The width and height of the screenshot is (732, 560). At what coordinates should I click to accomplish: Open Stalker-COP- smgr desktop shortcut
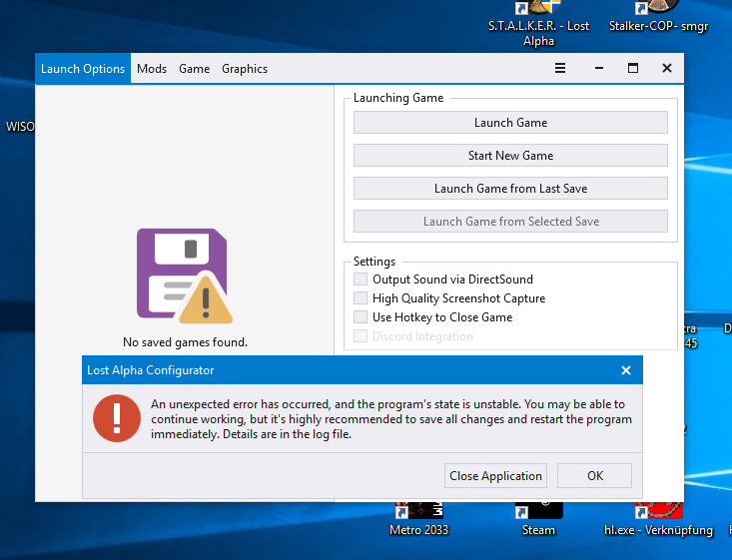[658, 17]
